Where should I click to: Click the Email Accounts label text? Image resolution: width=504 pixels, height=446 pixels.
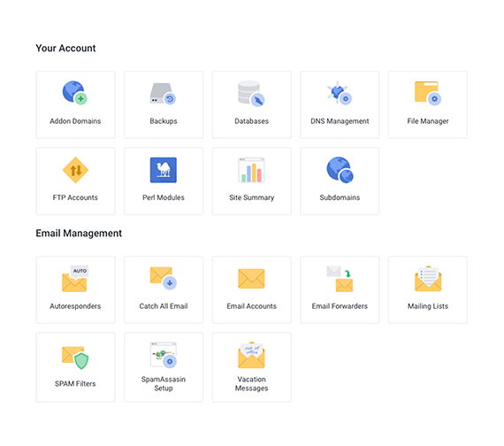pos(251,306)
